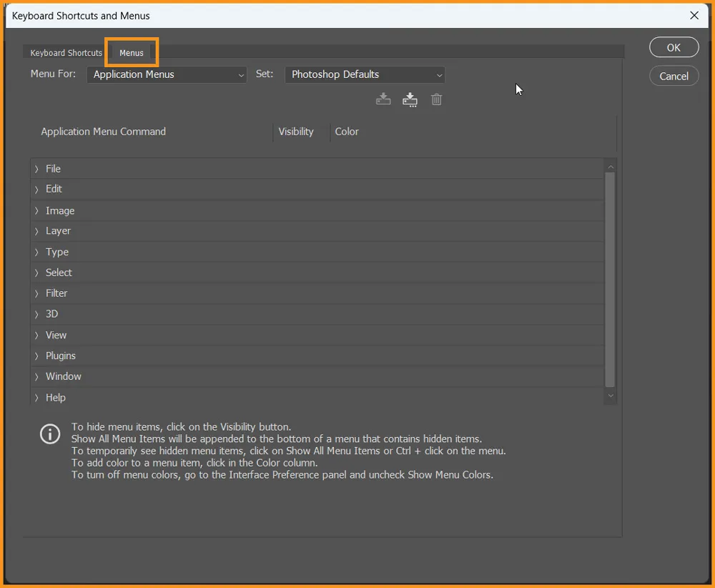Open the Set dropdown showing Photoshop Defaults
The height and width of the screenshot is (588, 715).
point(365,74)
